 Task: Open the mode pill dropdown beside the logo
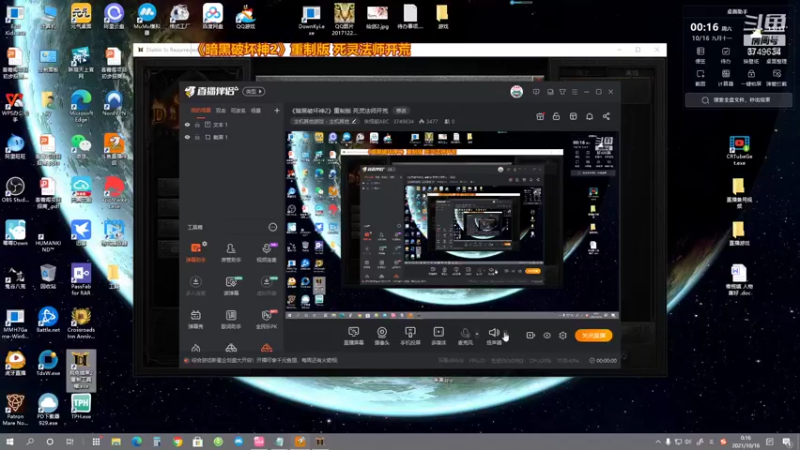(x=254, y=92)
